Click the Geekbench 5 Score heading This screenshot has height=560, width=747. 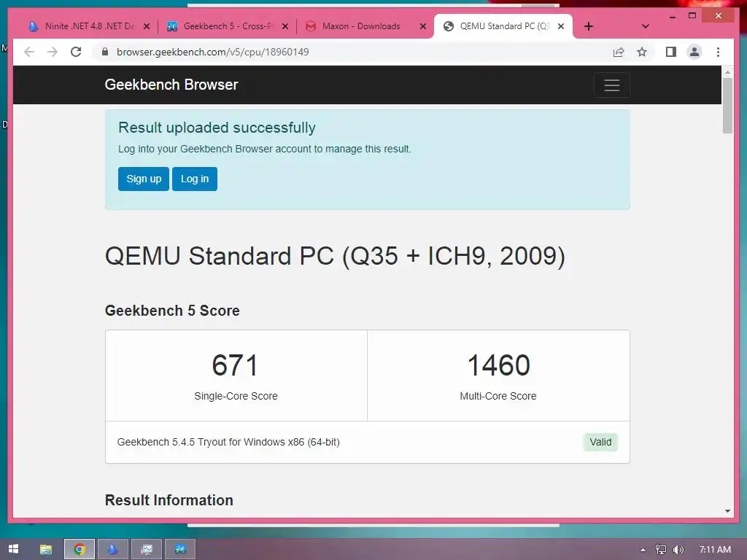pos(172,311)
